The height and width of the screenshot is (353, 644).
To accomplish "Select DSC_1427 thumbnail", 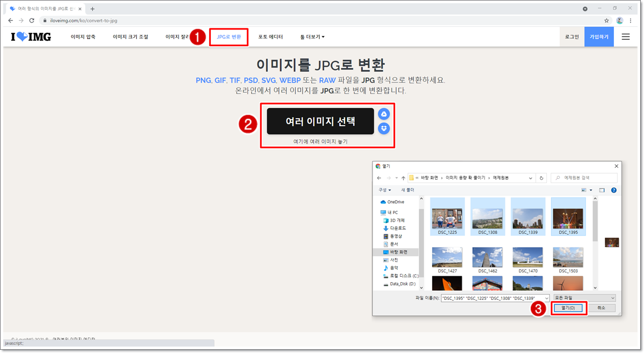I will pyautogui.click(x=447, y=260).
